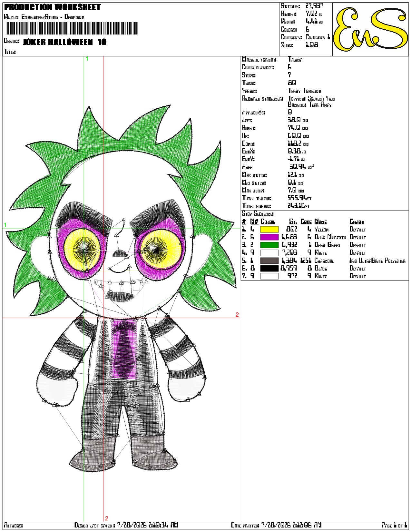The height and width of the screenshot is (532, 411).
Task: Click the Black color swatch
Action: (x=269, y=268)
